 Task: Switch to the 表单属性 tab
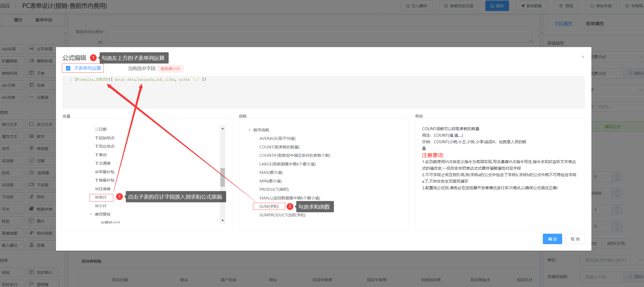coord(595,24)
